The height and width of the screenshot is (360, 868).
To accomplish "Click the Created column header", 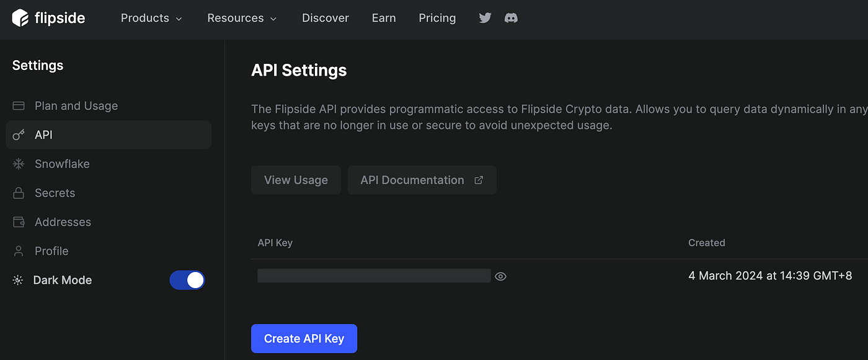I will click(706, 243).
